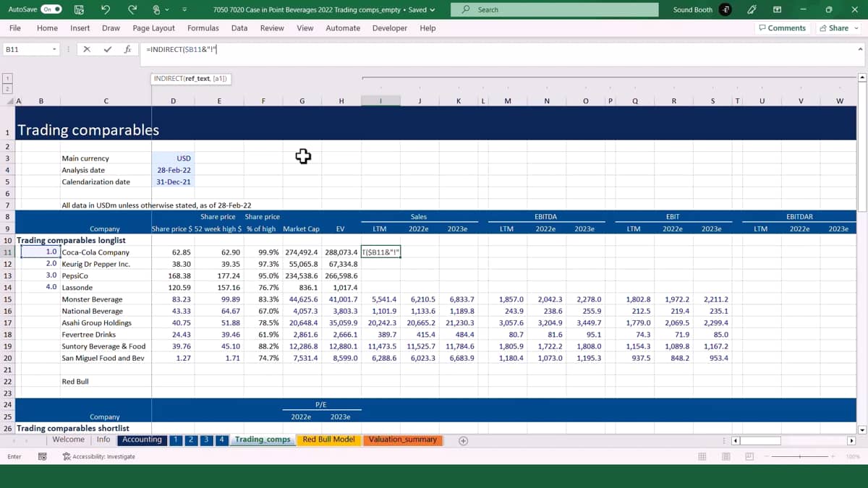The width and height of the screenshot is (868, 488).
Task: Open the Name Box dropdown arrow
Action: [x=54, y=49]
